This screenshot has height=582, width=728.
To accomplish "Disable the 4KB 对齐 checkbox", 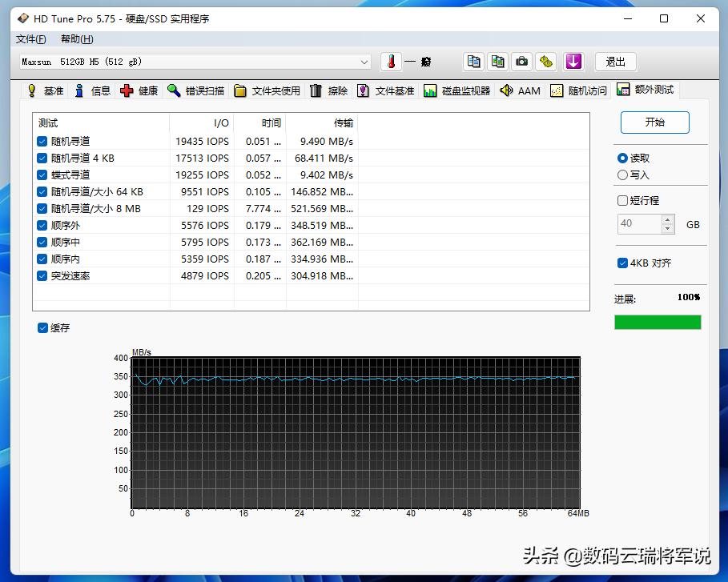I will pyautogui.click(x=622, y=264).
